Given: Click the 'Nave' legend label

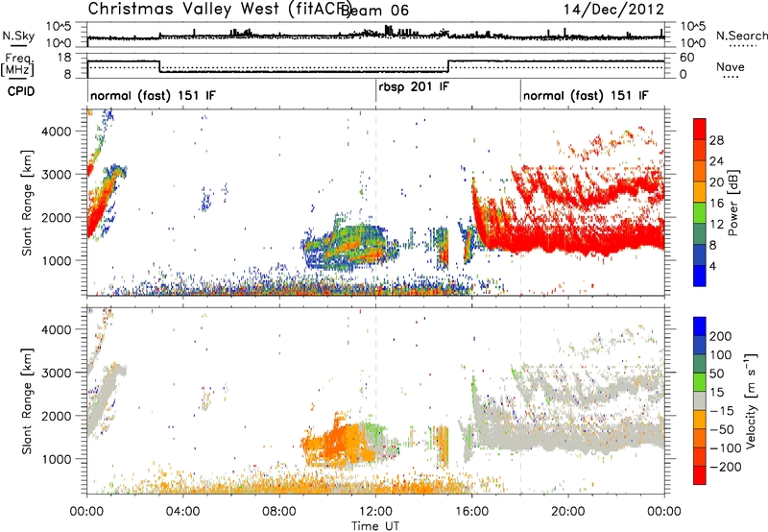Looking at the screenshot, I should (731, 67).
